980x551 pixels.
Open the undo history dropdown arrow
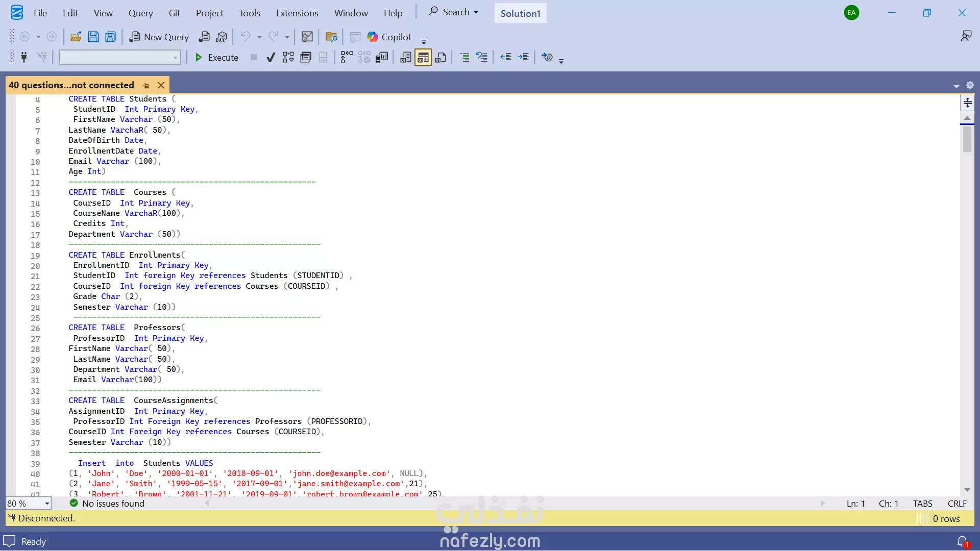coord(259,37)
